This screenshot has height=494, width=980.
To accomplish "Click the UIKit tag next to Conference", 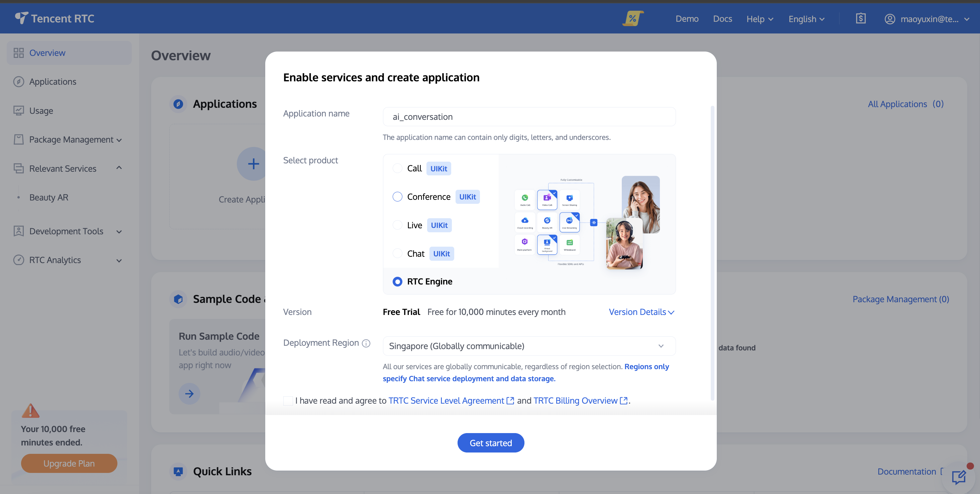I will (467, 197).
